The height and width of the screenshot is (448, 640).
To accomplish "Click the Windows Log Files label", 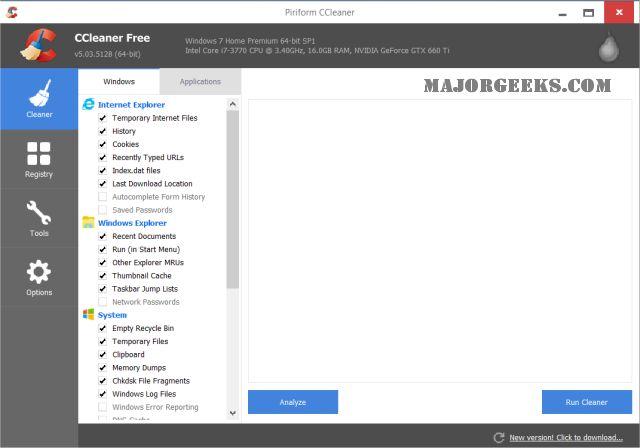I will (144, 394).
